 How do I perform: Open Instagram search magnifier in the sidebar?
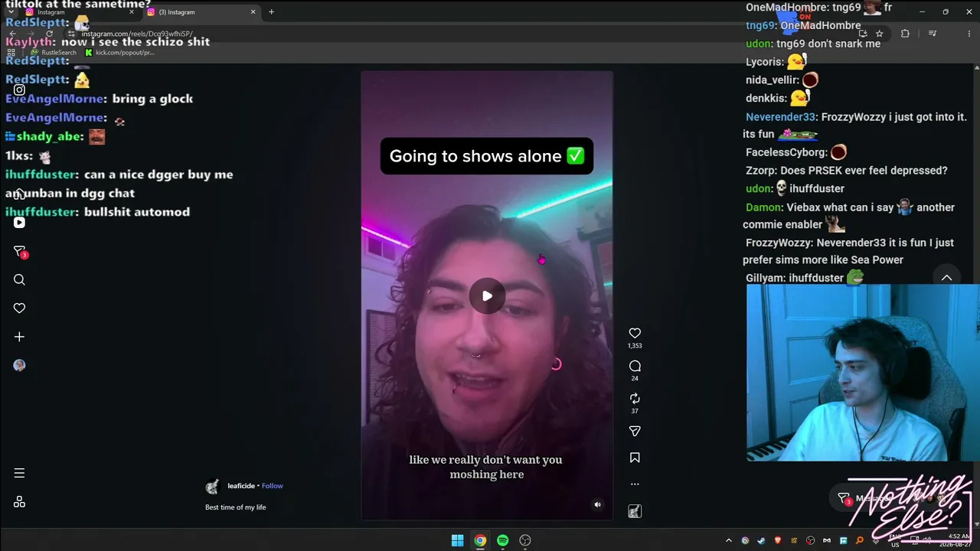coord(19,280)
